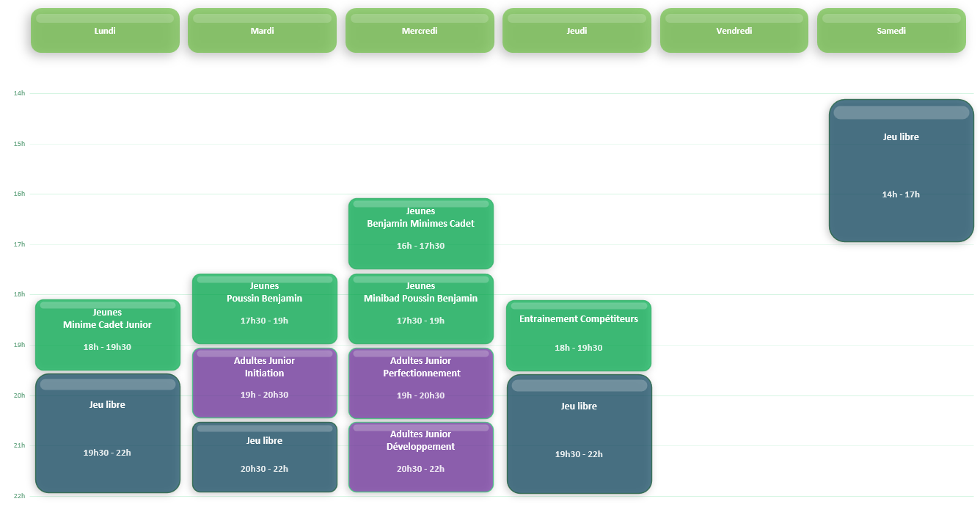Viewport: 980px width, 507px height.
Task: Open Monday Jeu libre 19h30 - 22h block
Action: click(x=108, y=434)
